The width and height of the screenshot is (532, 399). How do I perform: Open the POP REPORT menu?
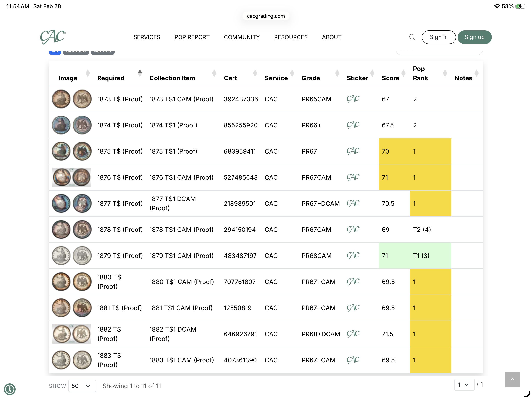pos(192,37)
